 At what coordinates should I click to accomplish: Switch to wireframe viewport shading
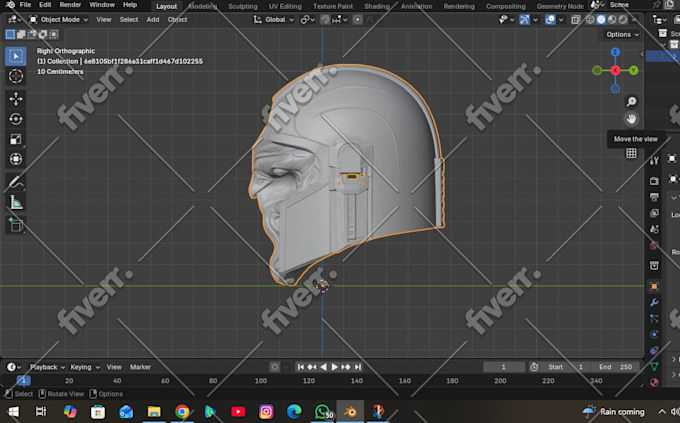tap(590, 20)
